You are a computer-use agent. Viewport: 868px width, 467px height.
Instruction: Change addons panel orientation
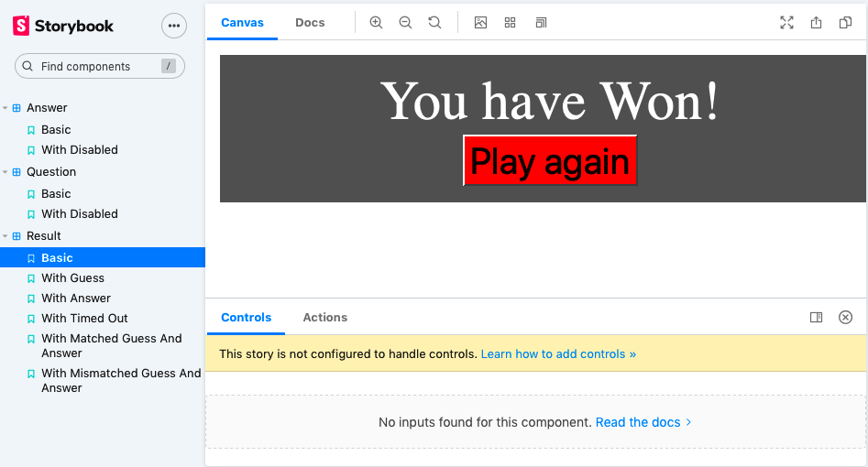pyautogui.click(x=816, y=318)
